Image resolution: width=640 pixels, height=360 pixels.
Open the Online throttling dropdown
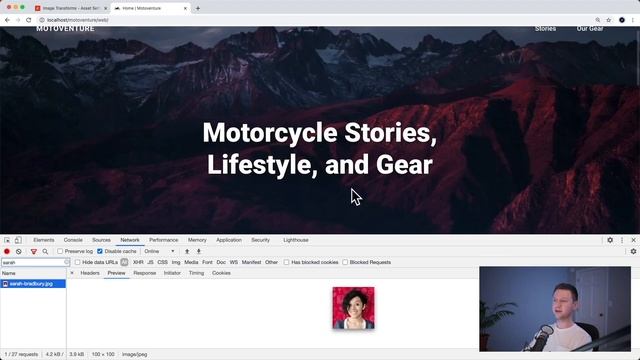(x=159, y=251)
